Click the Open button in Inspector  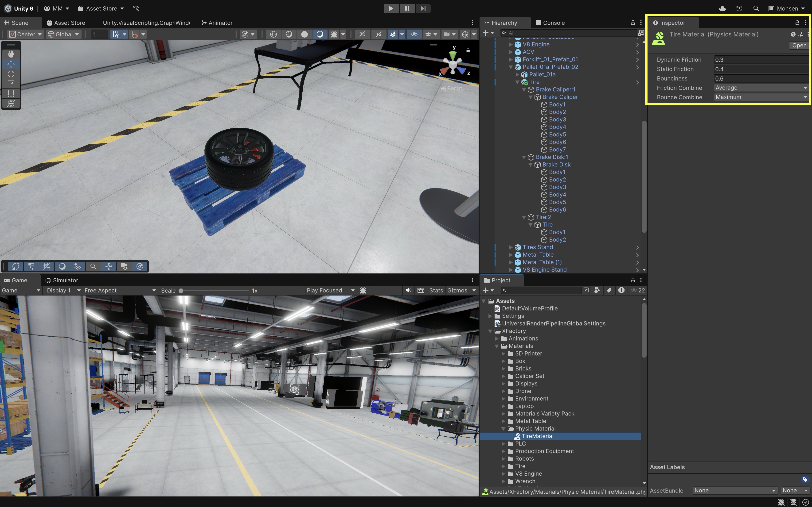(x=799, y=45)
